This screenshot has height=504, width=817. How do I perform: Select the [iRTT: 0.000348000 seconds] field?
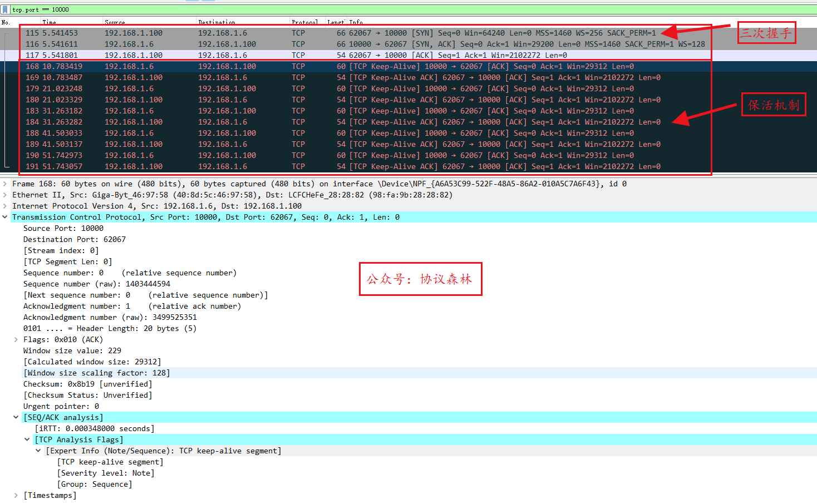click(95, 428)
